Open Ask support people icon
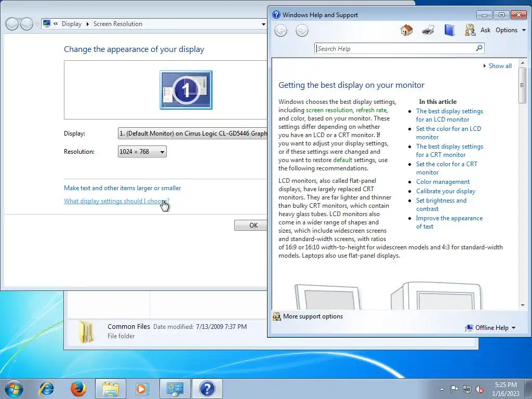The image size is (532, 399). click(x=470, y=30)
